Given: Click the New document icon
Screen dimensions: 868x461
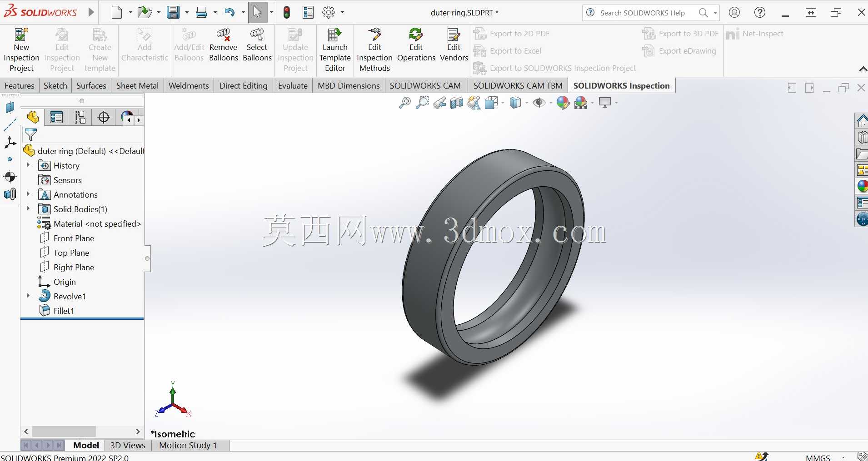Looking at the screenshot, I should pos(117,12).
